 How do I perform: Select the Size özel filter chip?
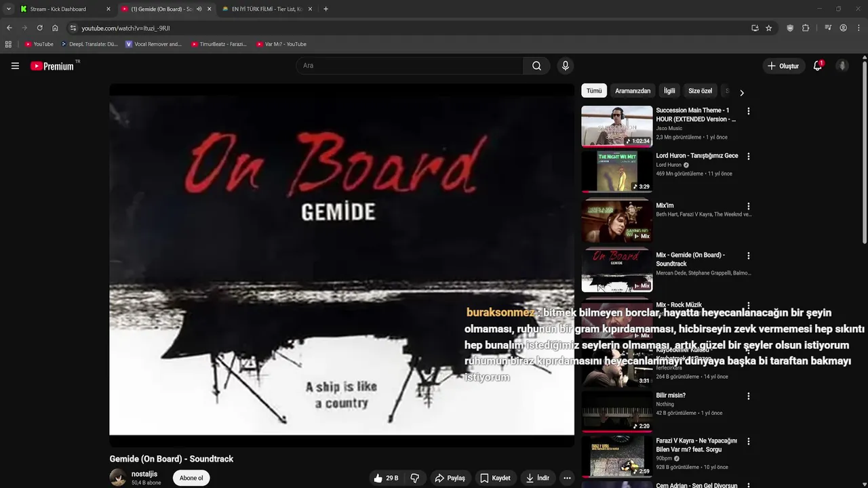pyautogui.click(x=701, y=91)
